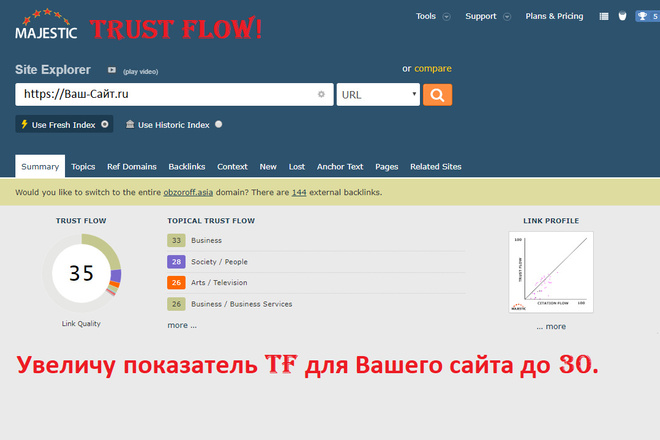Expand the Tools menu arrow
This screenshot has height=440, width=660.
coord(447,17)
